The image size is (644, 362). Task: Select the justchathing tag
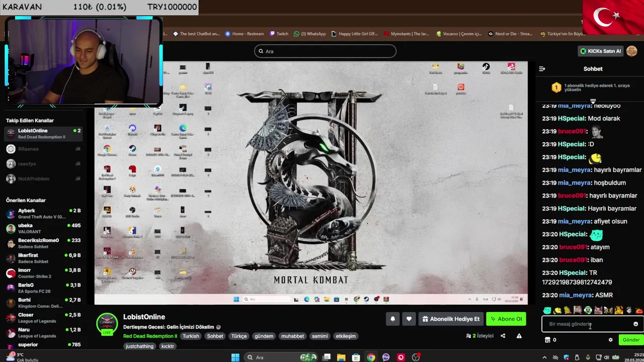139,346
